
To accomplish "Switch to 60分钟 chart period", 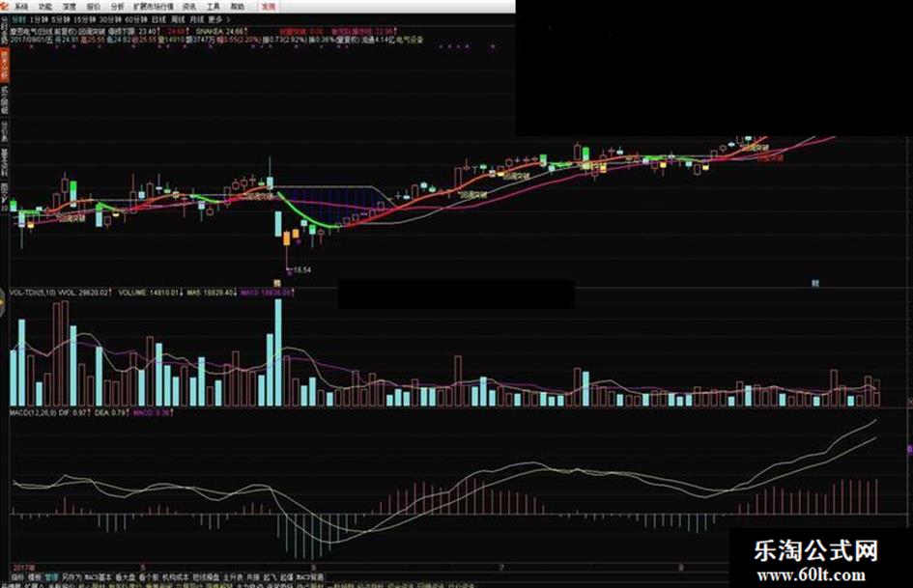I will coord(135,20).
